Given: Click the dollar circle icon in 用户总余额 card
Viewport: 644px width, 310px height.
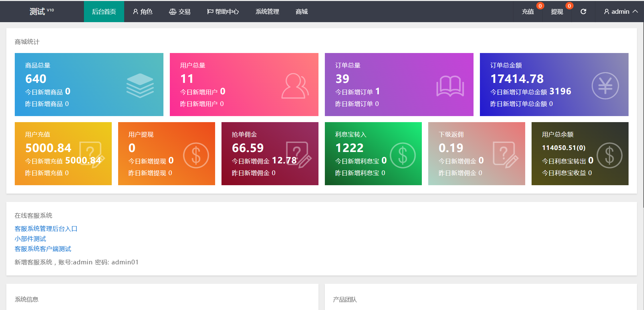Looking at the screenshot, I should pos(609,155).
